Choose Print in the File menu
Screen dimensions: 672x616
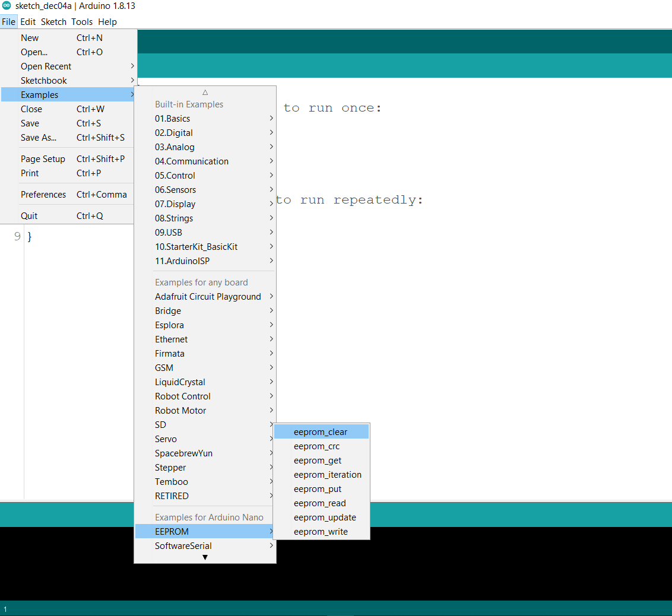point(68,173)
